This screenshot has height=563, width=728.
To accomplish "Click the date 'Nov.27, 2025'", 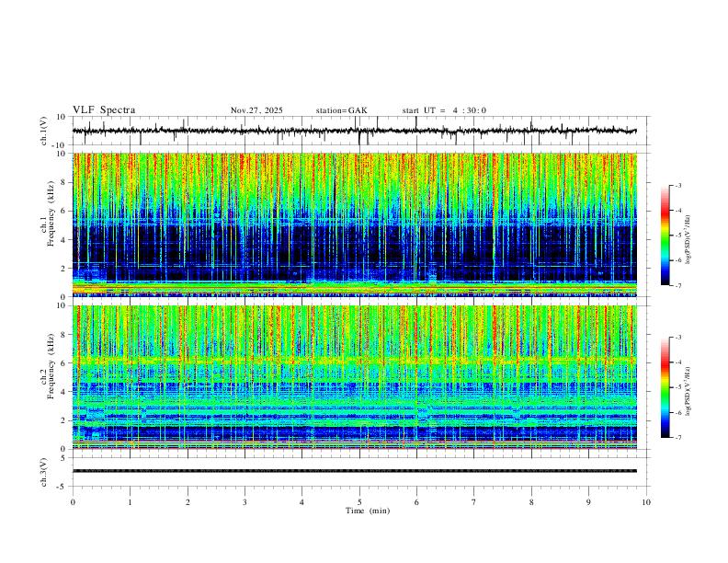I will pyautogui.click(x=256, y=110).
